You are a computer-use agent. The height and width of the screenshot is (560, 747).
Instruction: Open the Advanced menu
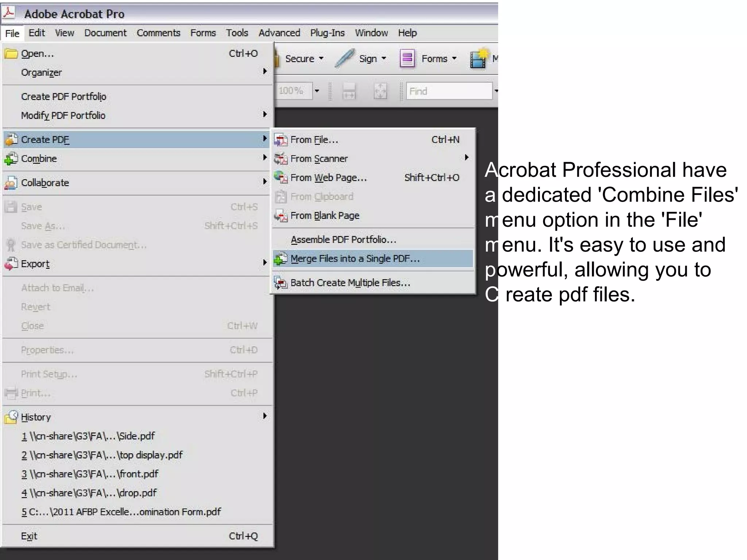click(279, 33)
